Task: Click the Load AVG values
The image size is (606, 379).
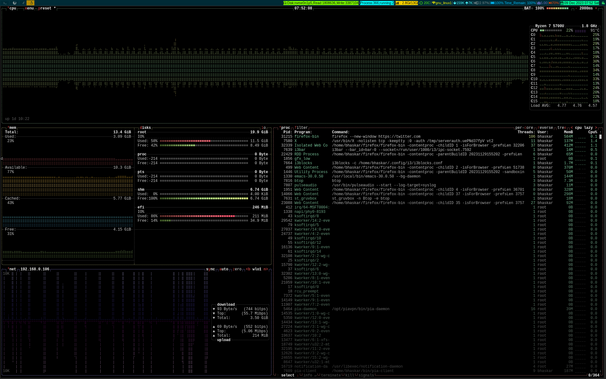Action: 577,105
